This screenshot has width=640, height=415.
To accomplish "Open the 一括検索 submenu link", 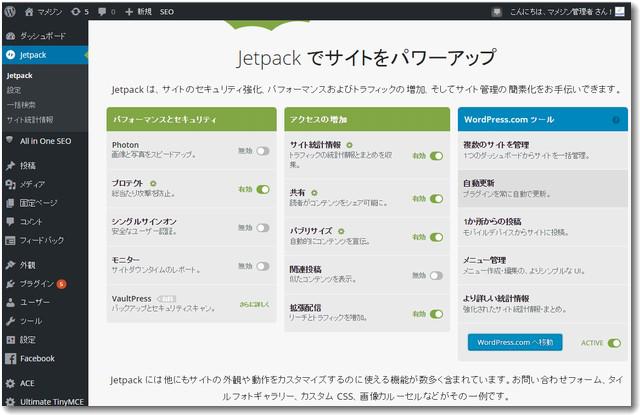I will [21, 105].
